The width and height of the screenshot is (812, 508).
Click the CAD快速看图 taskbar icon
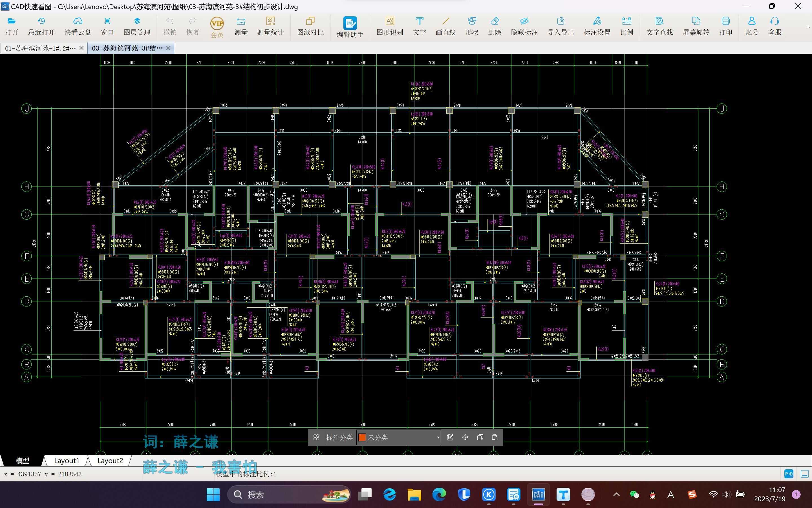click(x=538, y=494)
